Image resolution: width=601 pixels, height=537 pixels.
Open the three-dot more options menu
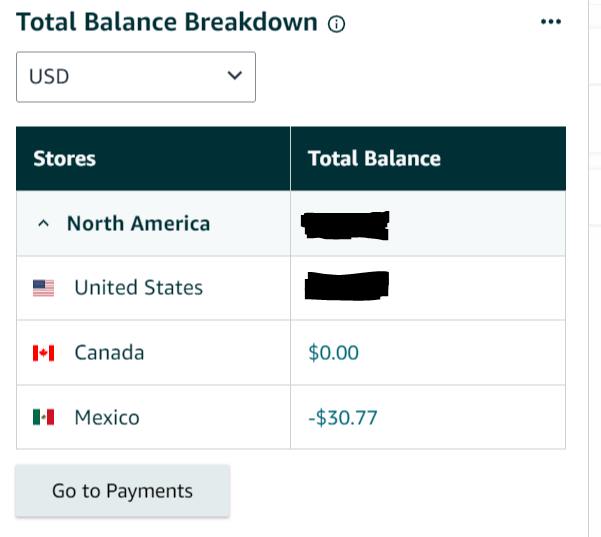[x=551, y=21]
